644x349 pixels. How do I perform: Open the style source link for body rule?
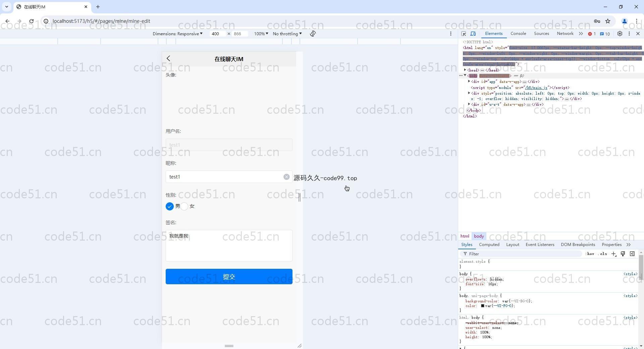click(x=630, y=274)
